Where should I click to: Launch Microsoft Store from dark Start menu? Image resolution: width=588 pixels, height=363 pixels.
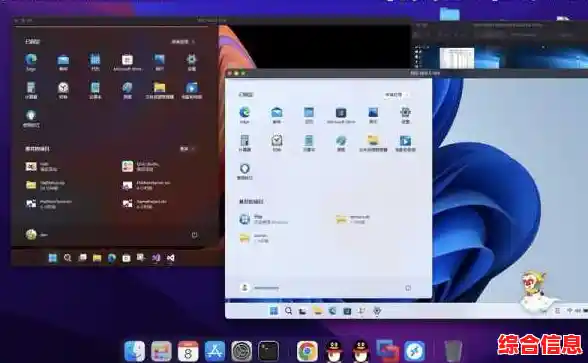pyautogui.click(x=127, y=60)
